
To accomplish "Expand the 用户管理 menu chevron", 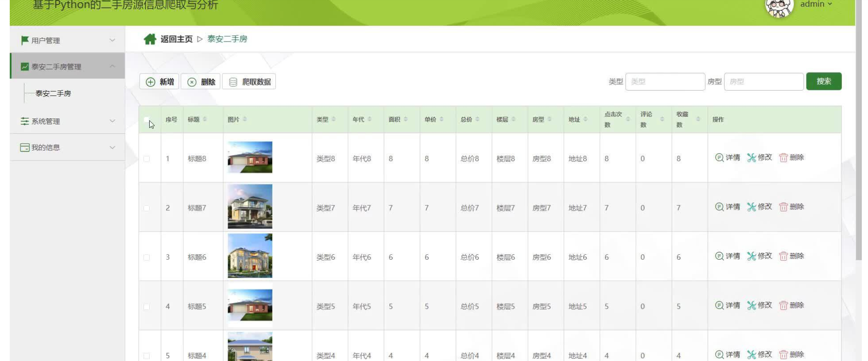I will [x=112, y=40].
